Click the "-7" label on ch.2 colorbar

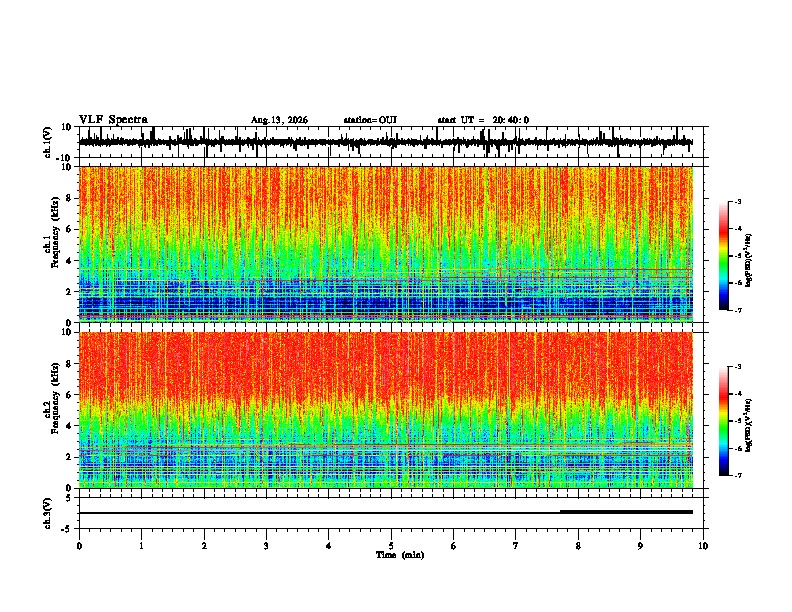pos(737,476)
